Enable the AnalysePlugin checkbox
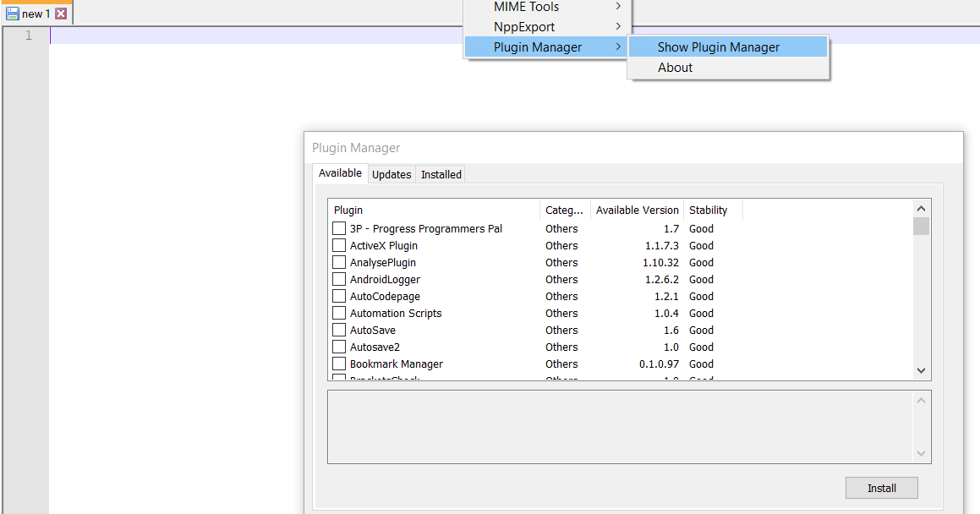The width and height of the screenshot is (980, 514). (339, 262)
